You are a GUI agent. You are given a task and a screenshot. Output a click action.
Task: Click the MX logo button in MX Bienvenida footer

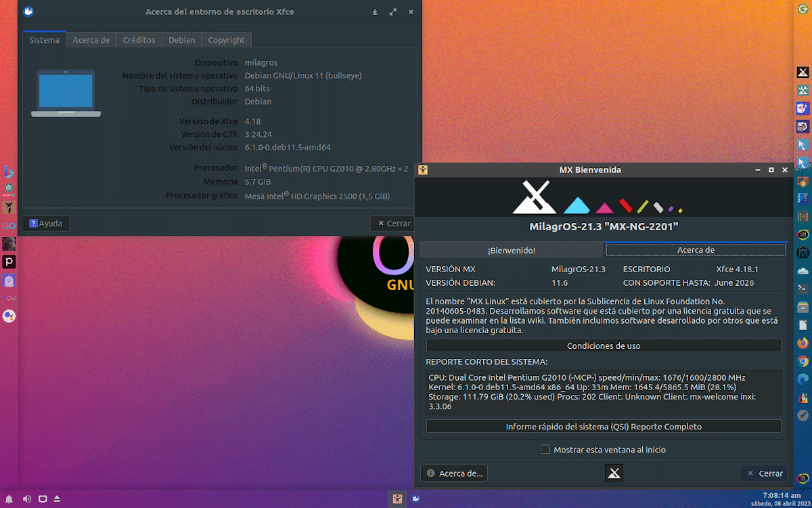tap(614, 473)
